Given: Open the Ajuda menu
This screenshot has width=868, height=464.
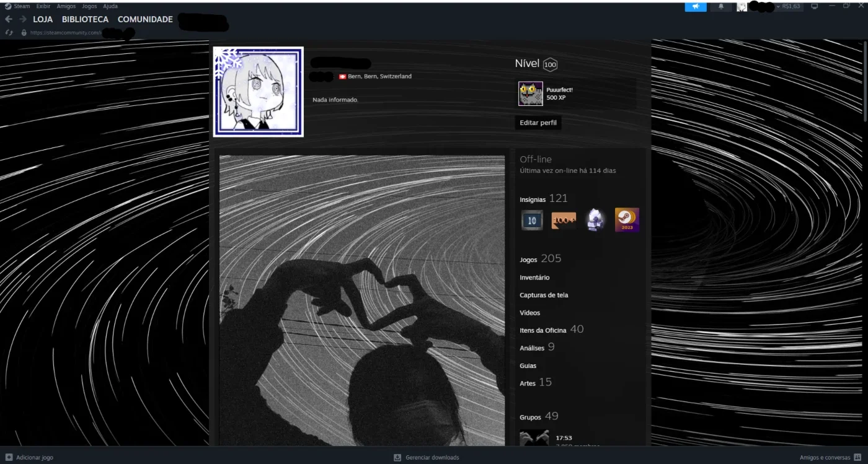Looking at the screenshot, I should tap(110, 6).
